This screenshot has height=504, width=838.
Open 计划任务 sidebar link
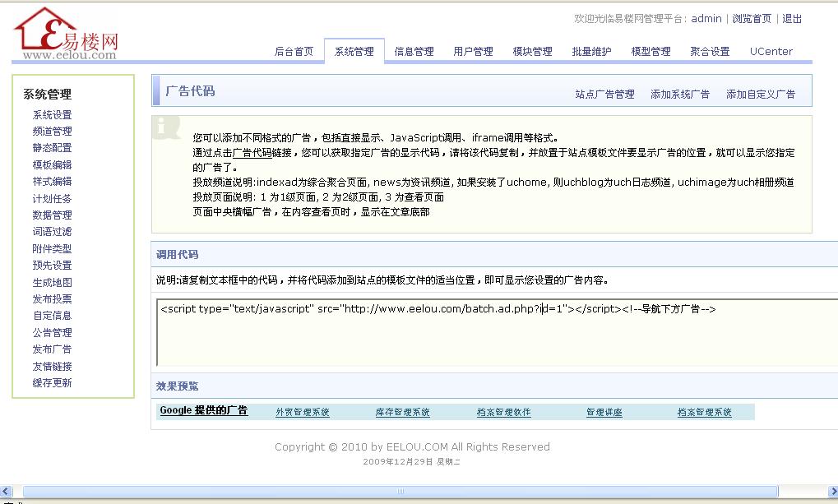coord(52,198)
